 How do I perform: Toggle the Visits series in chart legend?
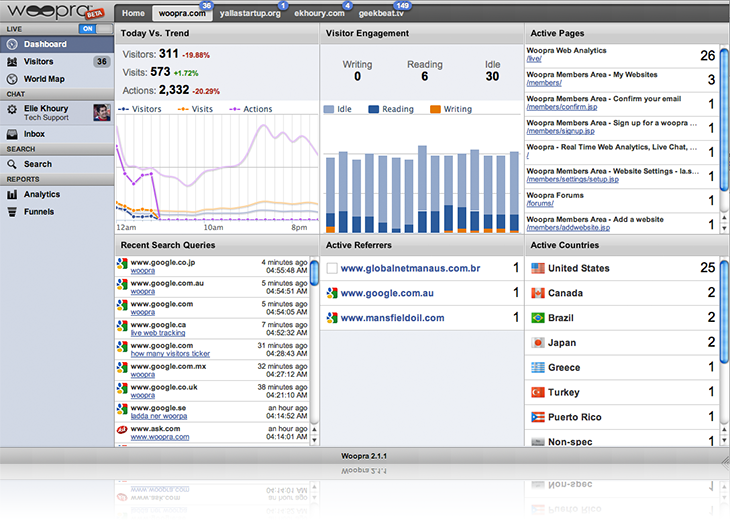click(196, 109)
